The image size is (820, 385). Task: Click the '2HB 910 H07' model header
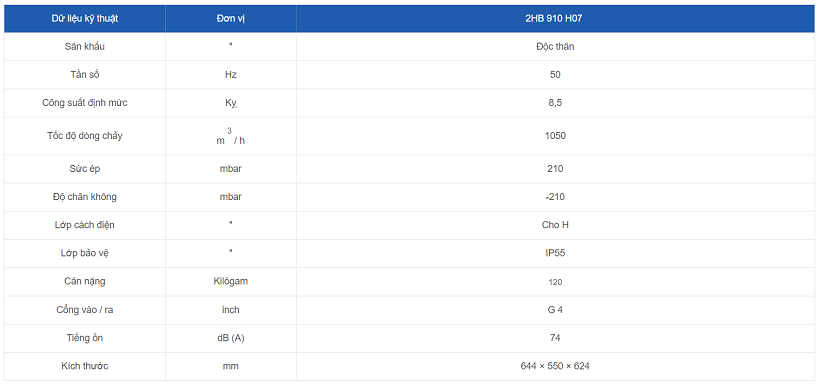555,19
